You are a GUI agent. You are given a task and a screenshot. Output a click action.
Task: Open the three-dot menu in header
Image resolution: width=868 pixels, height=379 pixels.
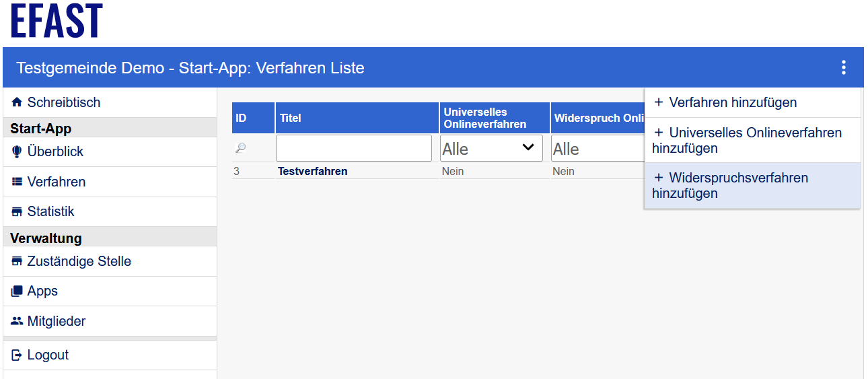click(843, 67)
